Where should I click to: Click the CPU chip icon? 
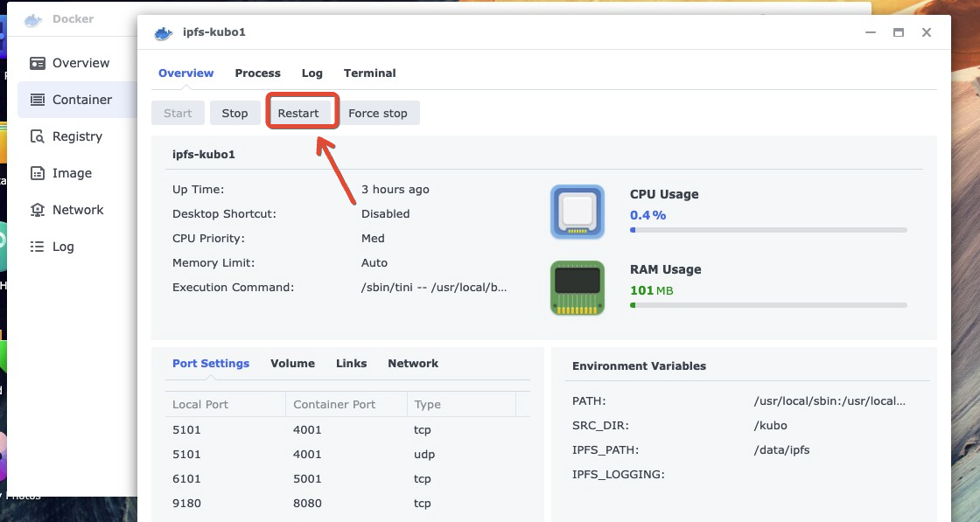[x=577, y=212]
